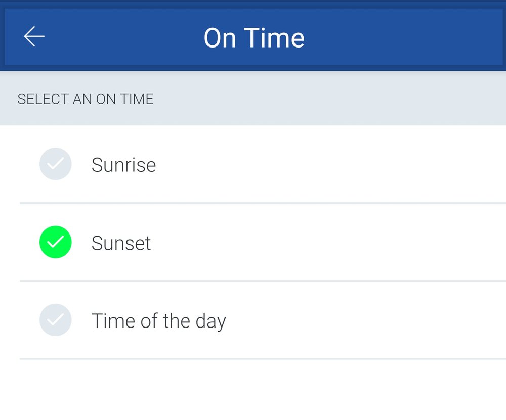Click empty row space right of Sunrise

click(x=331, y=164)
